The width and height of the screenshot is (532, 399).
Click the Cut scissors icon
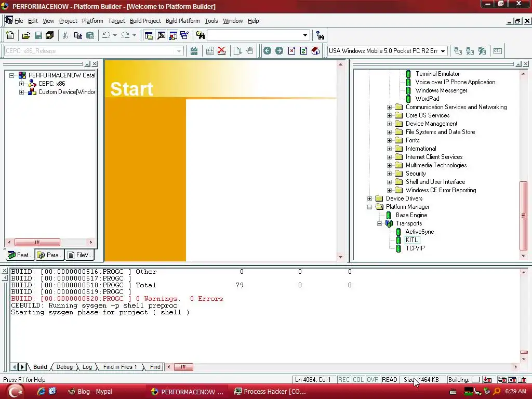pos(65,35)
